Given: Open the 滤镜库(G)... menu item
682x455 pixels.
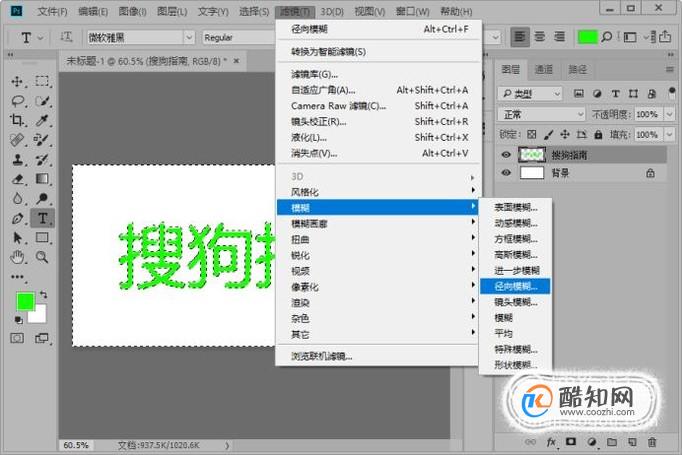Looking at the screenshot, I should coord(378,74).
